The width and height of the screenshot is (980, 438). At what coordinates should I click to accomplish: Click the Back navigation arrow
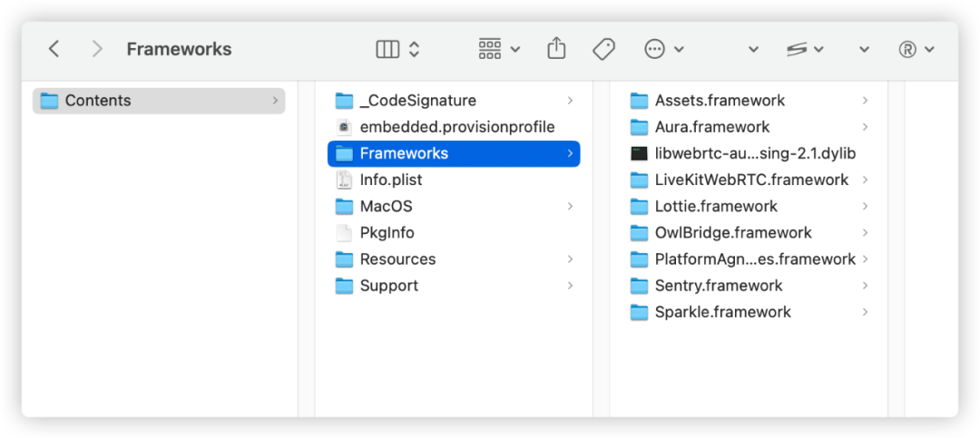pos(54,50)
